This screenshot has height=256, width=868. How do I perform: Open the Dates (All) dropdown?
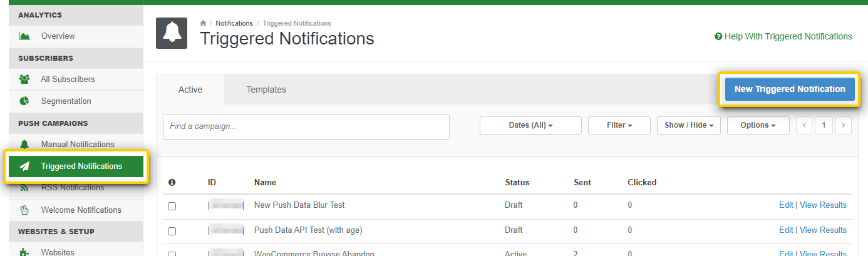coord(530,125)
